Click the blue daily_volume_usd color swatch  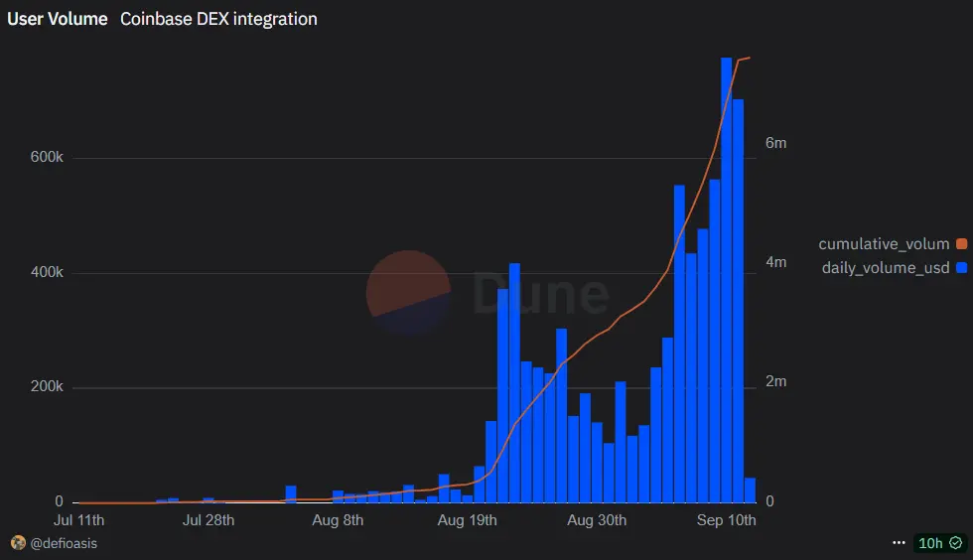pos(962,267)
